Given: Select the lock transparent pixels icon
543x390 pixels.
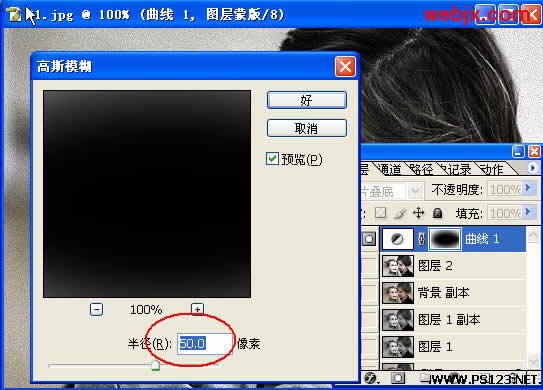Looking at the screenshot, I should tap(381, 213).
